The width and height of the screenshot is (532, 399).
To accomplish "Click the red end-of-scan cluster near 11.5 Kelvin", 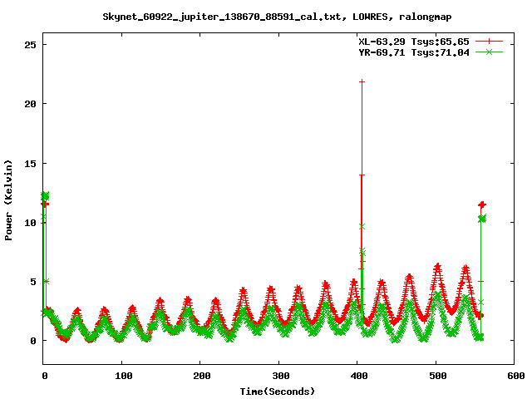I will pos(482,204).
